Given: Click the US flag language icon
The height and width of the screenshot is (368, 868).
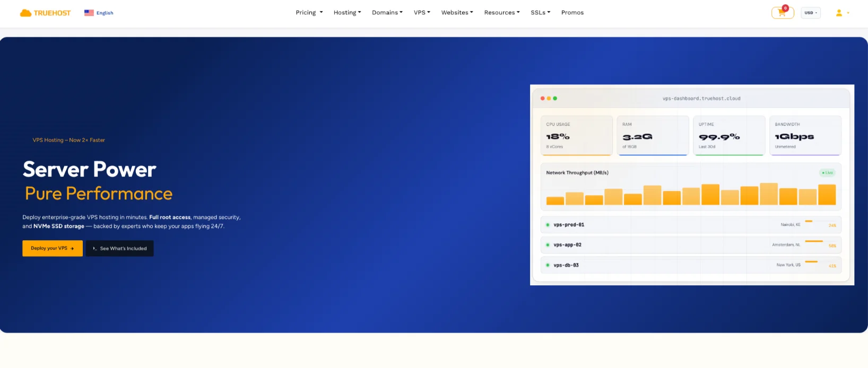Looking at the screenshot, I should tap(89, 13).
